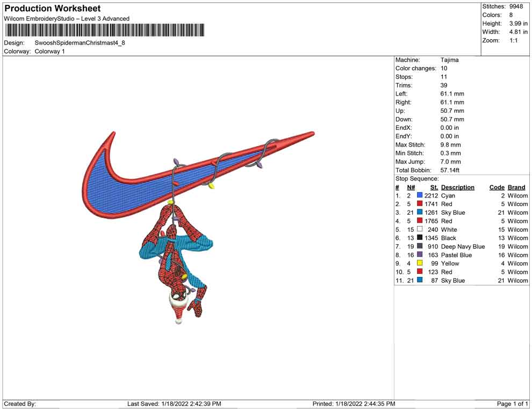
Task: Click the red swatch with 123 stitches
Action: coord(420,272)
